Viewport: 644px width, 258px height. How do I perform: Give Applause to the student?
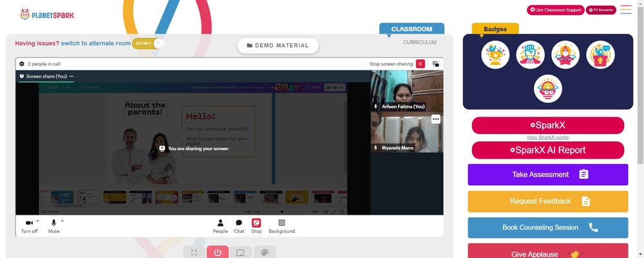(x=548, y=252)
